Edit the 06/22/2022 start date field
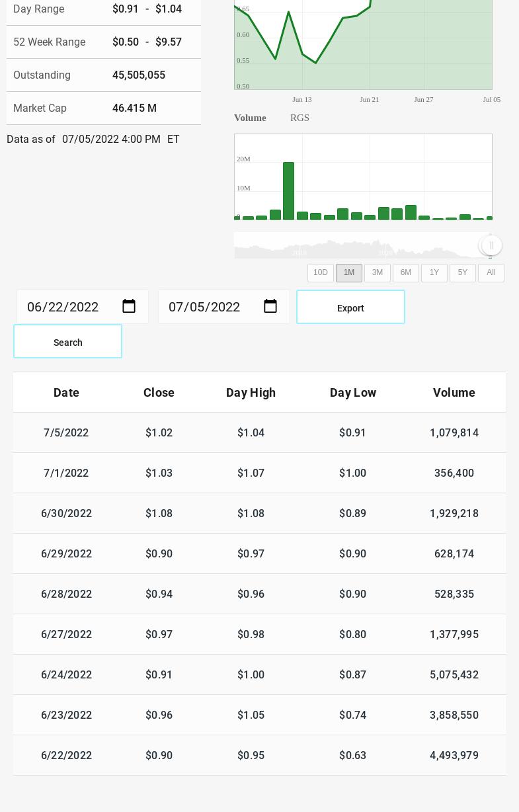Screen dimensions: 519x812 (83, 307)
